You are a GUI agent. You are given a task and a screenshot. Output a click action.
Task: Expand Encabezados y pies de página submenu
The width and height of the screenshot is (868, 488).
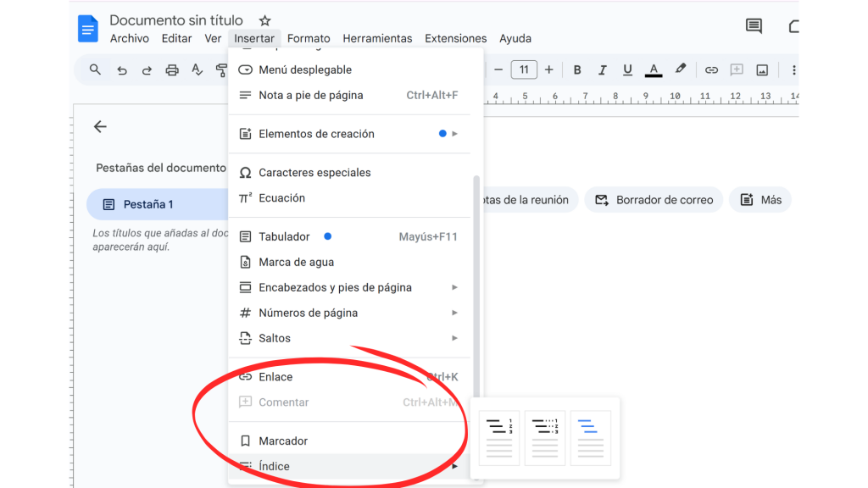[348, 287]
